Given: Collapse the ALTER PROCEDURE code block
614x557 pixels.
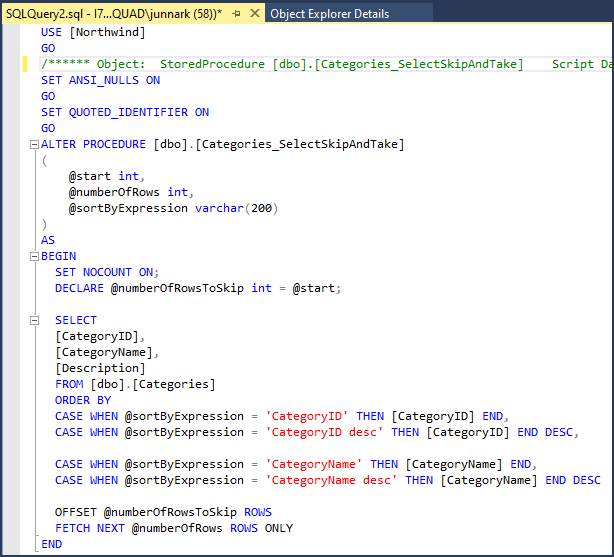Looking at the screenshot, I should point(33,145).
